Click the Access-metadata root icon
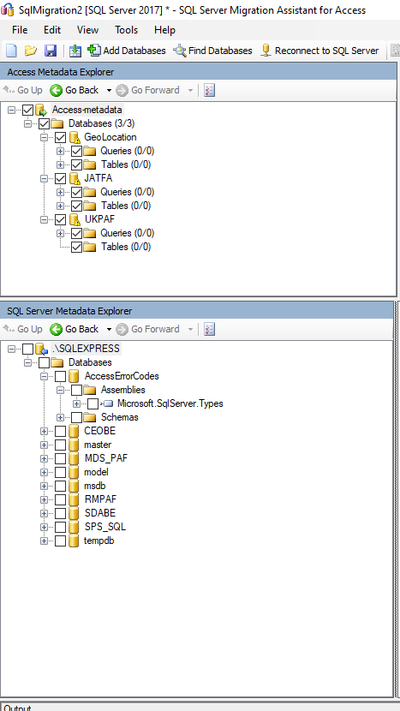Screen dimensions: 400x711 coord(41,110)
